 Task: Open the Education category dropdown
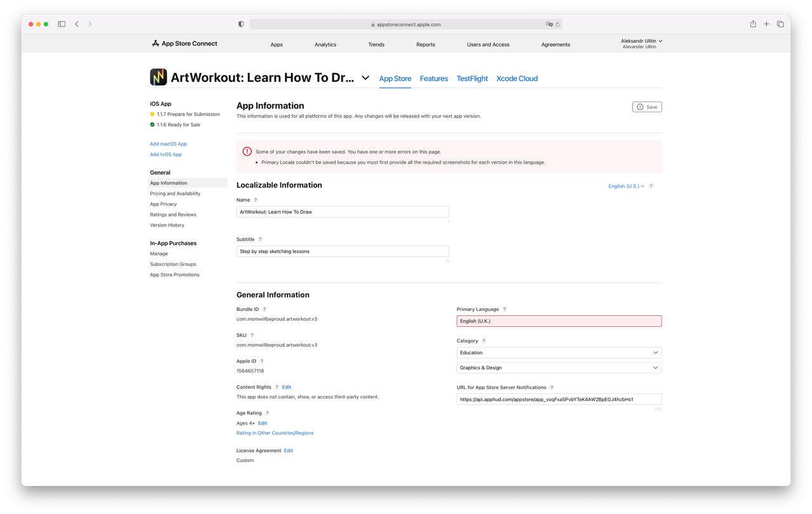559,353
